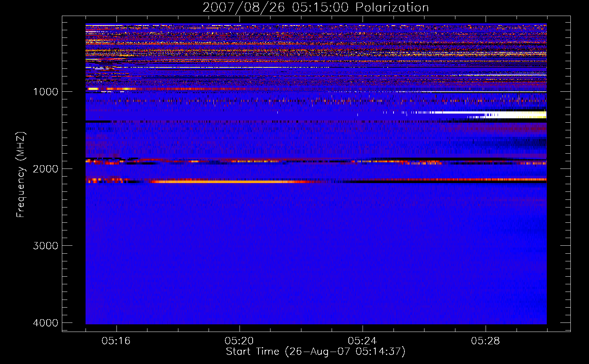Click the 1000 frequency tick label
This screenshot has width=589, height=364.
(x=46, y=92)
